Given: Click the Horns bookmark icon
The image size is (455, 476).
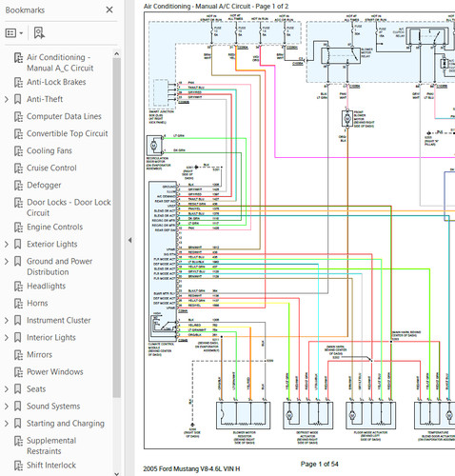Looking at the screenshot, I should click(x=18, y=304).
